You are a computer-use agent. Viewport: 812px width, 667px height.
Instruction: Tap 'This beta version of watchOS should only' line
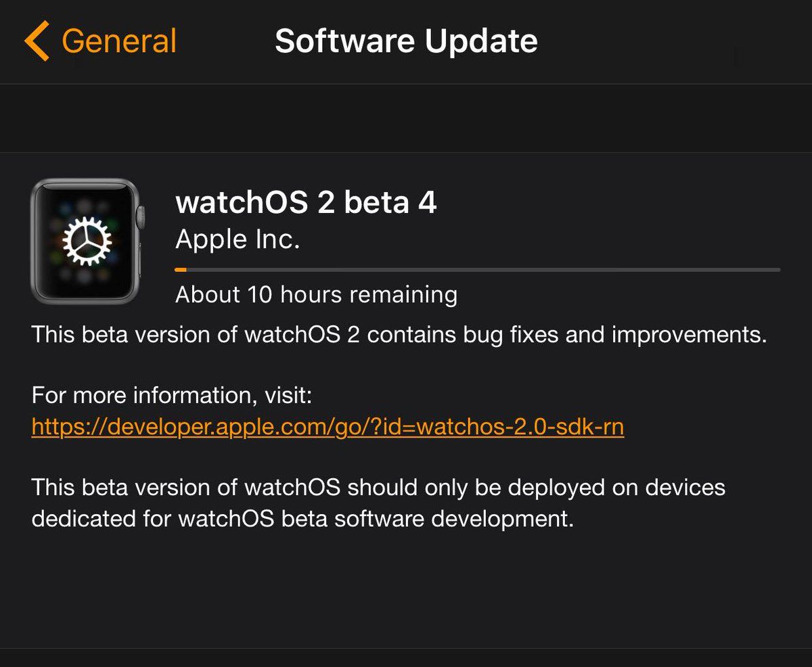point(378,488)
